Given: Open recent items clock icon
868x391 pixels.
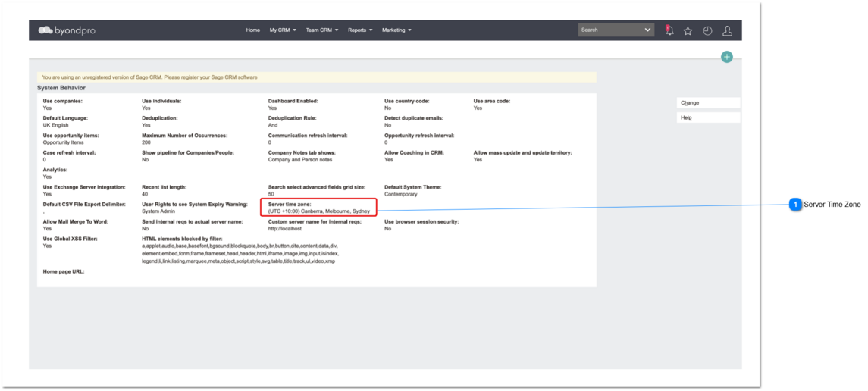Looking at the screenshot, I should 707,31.
